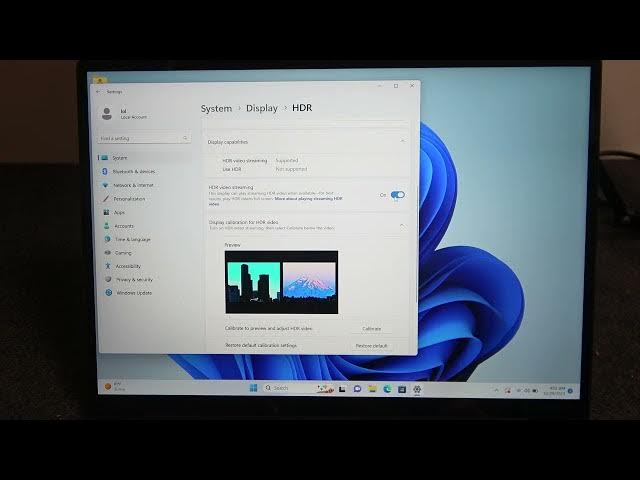This screenshot has height=480, width=640.
Task: Click the 'Use HDR' Not supported row
Action: tap(264, 169)
